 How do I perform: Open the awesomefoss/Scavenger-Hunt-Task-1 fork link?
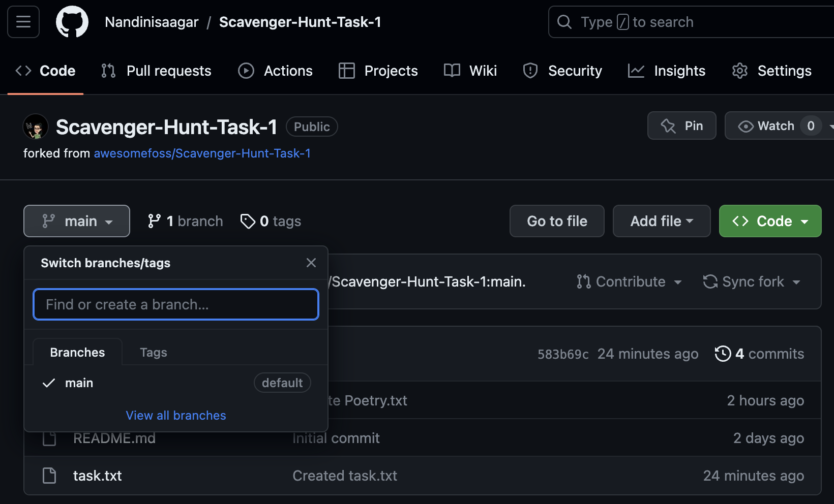[202, 153]
